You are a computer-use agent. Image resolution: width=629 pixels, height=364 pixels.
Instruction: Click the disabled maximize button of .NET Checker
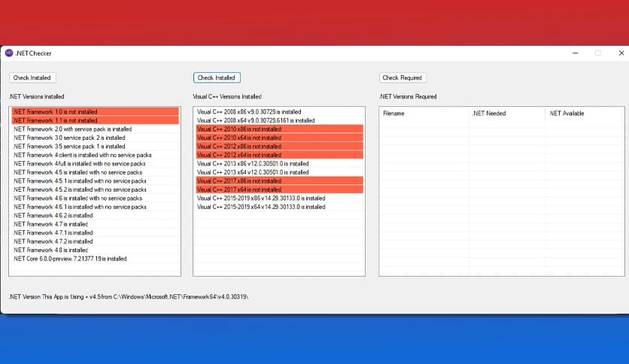[x=597, y=53]
